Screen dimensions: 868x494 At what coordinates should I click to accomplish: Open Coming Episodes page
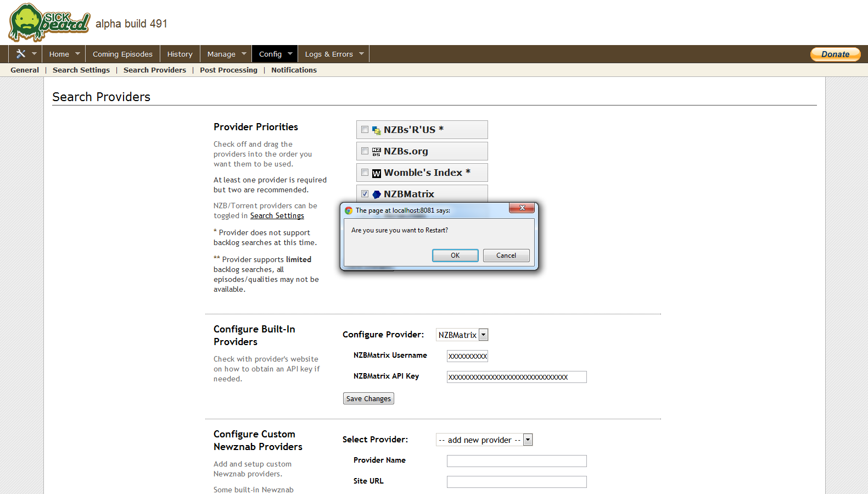click(122, 54)
